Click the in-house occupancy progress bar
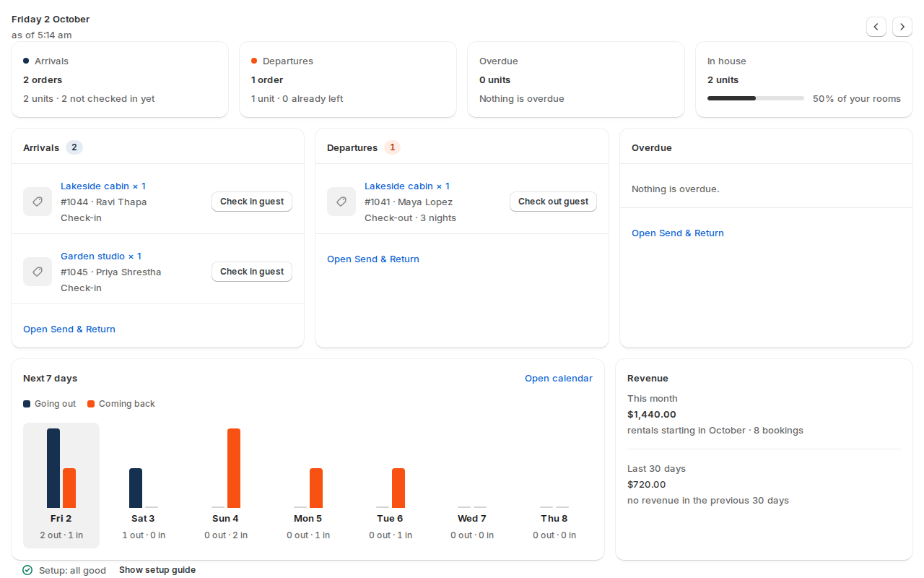This screenshot has width=924, height=578. pyautogui.click(x=756, y=98)
